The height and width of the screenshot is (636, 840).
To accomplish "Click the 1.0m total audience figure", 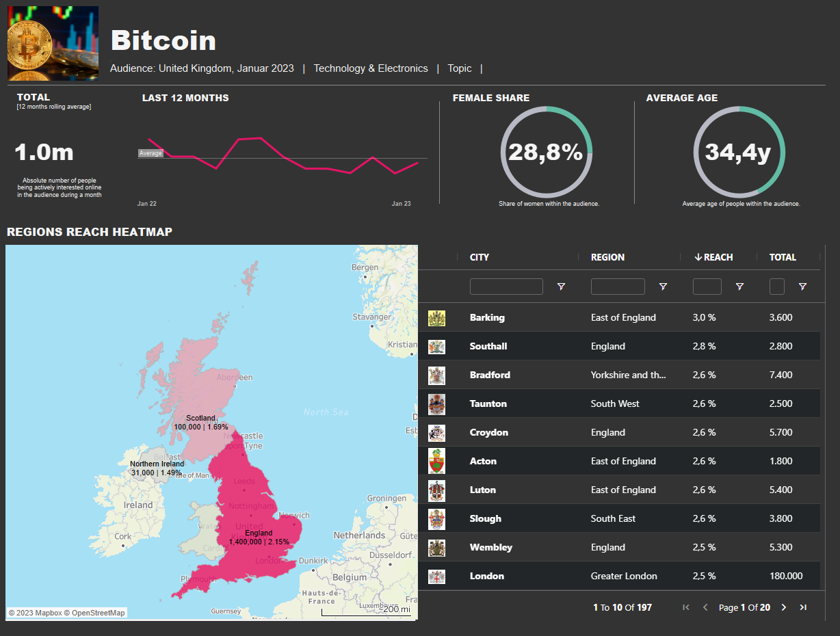I will point(44,152).
